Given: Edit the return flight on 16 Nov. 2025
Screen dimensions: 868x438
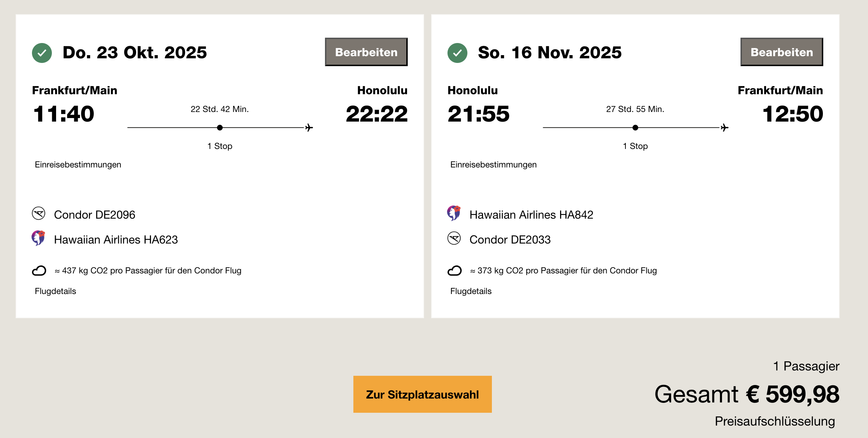Looking at the screenshot, I should click(x=782, y=52).
